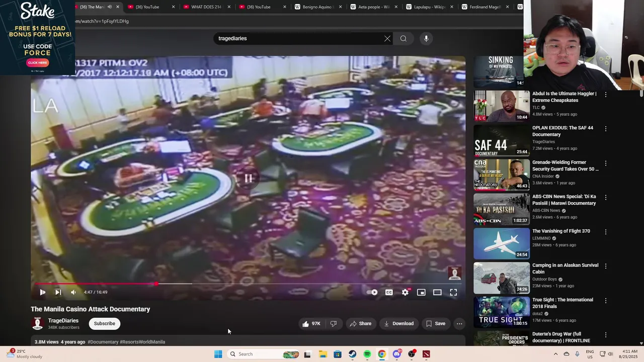Viewport: 644px width, 362px height.
Task: Start voice search with microphone
Action: [426, 38]
